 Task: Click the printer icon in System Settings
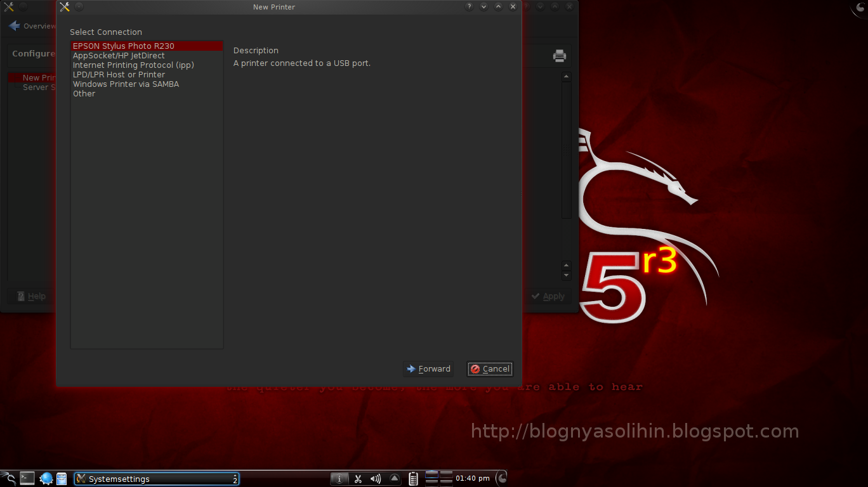pos(559,56)
